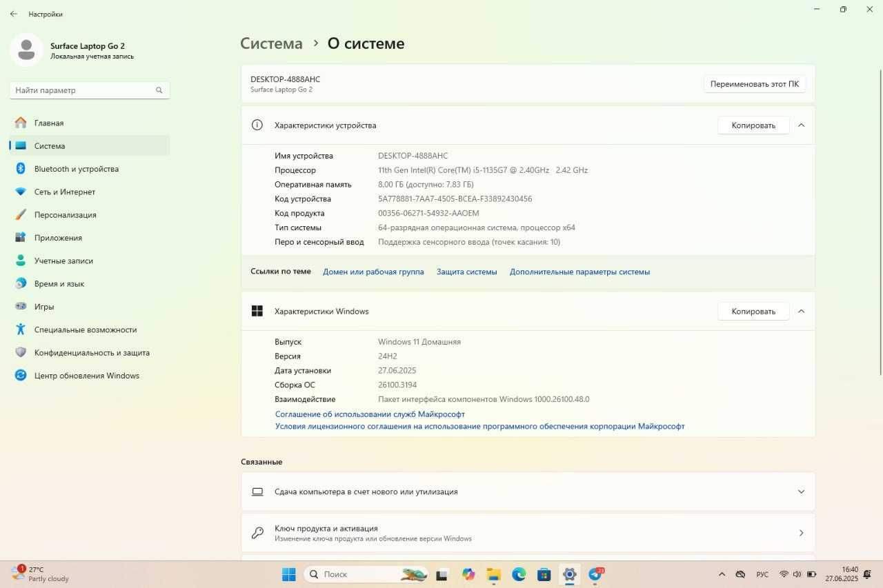Click the Windows logo in Характеристики Windows
This screenshot has width=883, height=588.
tap(257, 312)
